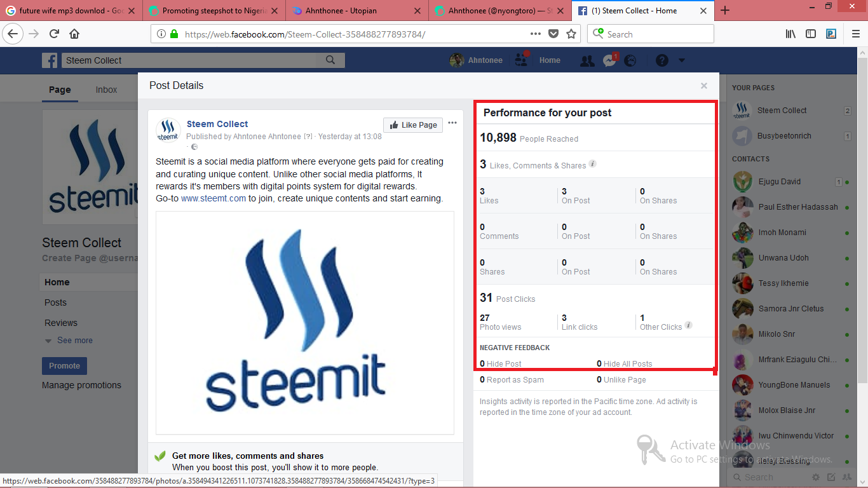Click the Home link in Facebook header
Image resolution: width=868 pixels, height=488 pixels.
(550, 60)
